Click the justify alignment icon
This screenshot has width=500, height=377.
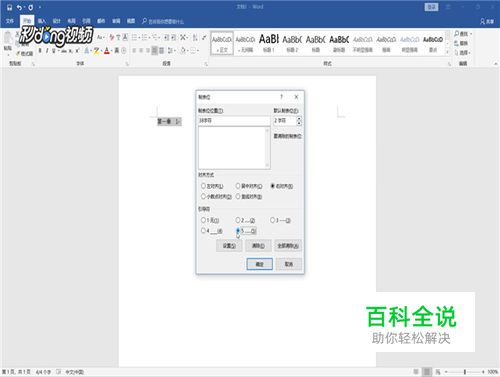coord(154,51)
